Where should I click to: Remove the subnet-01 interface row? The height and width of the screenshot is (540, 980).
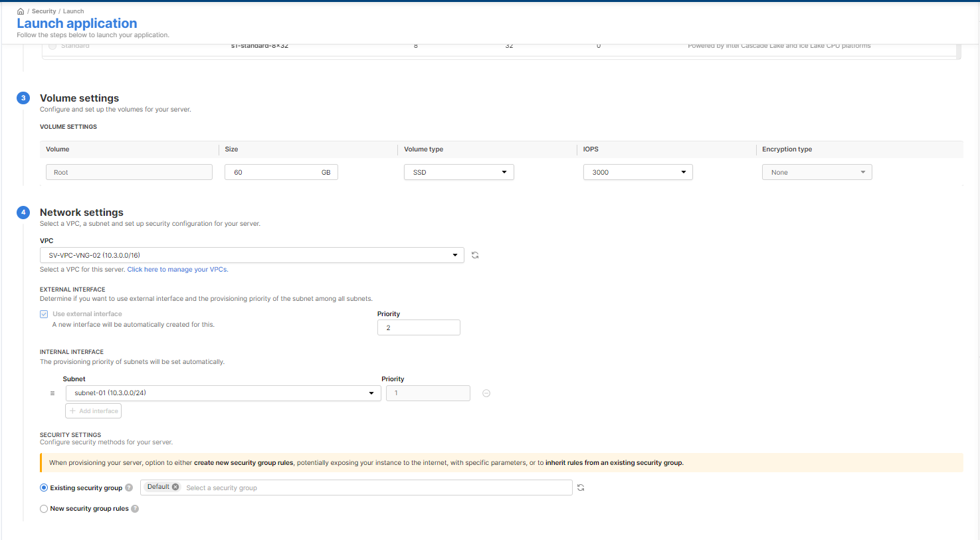(486, 393)
